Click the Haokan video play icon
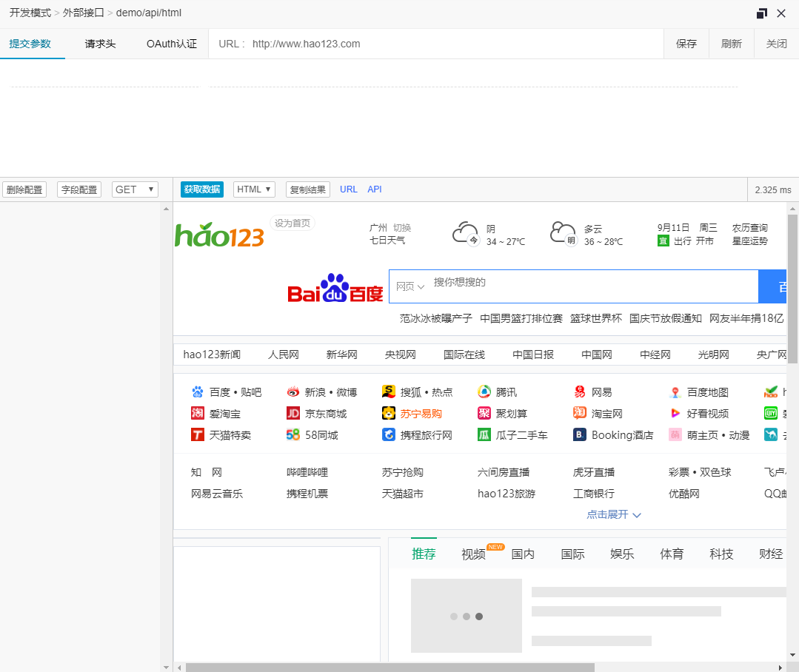Viewport: 799px width, 672px height. (x=675, y=413)
